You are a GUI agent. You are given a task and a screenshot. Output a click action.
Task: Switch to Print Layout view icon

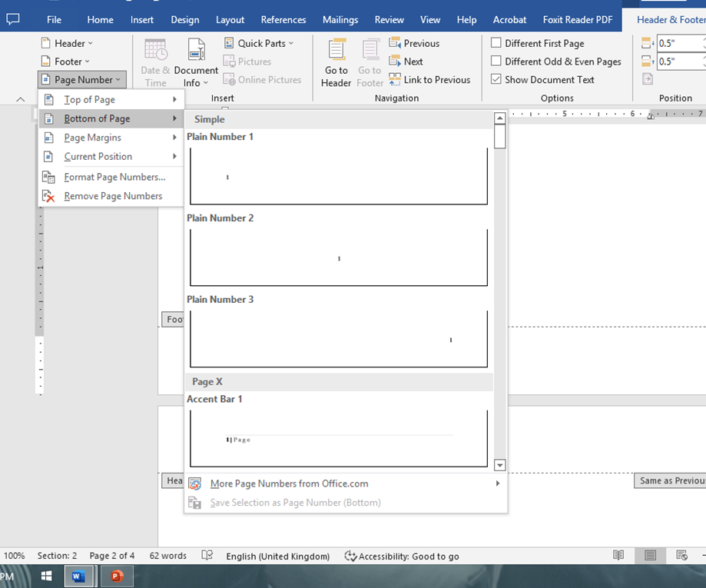[x=650, y=556]
